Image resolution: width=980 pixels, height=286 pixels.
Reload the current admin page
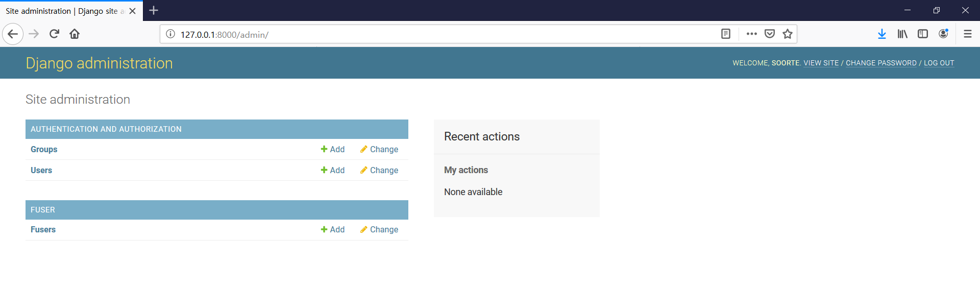tap(54, 34)
